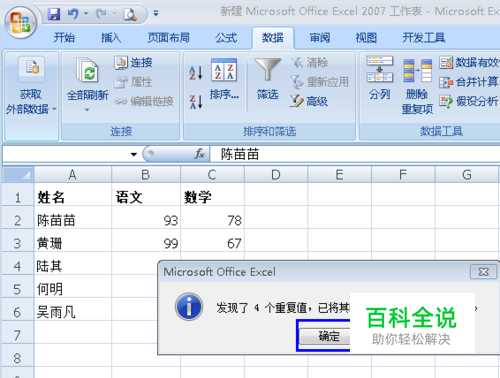500x378 pixels.
Task: Open the 假设分析 what-if analysis menu
Action: click(469, 101)
